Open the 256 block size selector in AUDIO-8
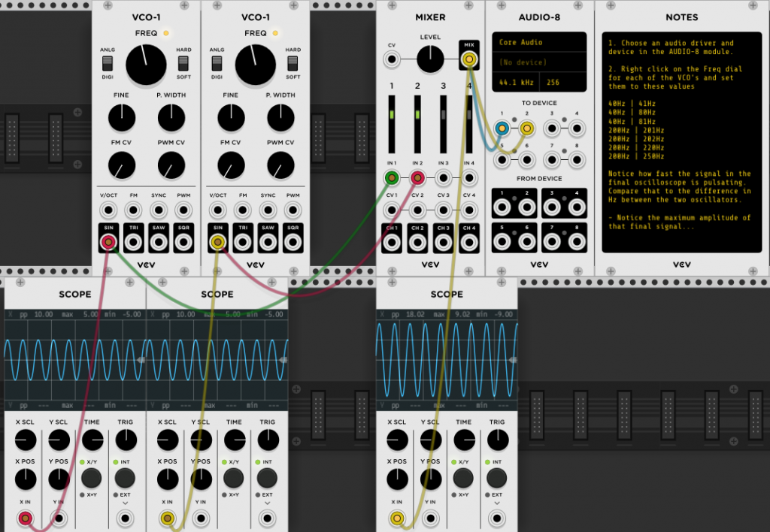This screenshot has height=532, width=770. [x=562, y=83]
